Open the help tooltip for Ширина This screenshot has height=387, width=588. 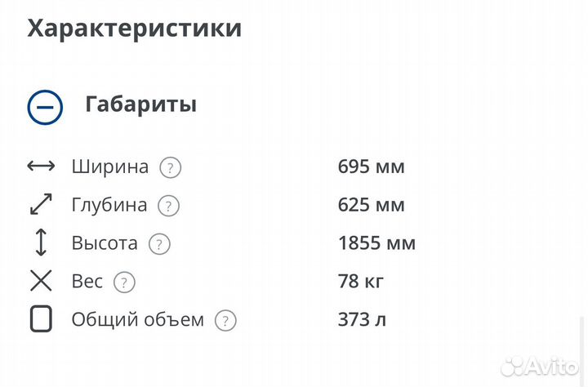[170, 168]
